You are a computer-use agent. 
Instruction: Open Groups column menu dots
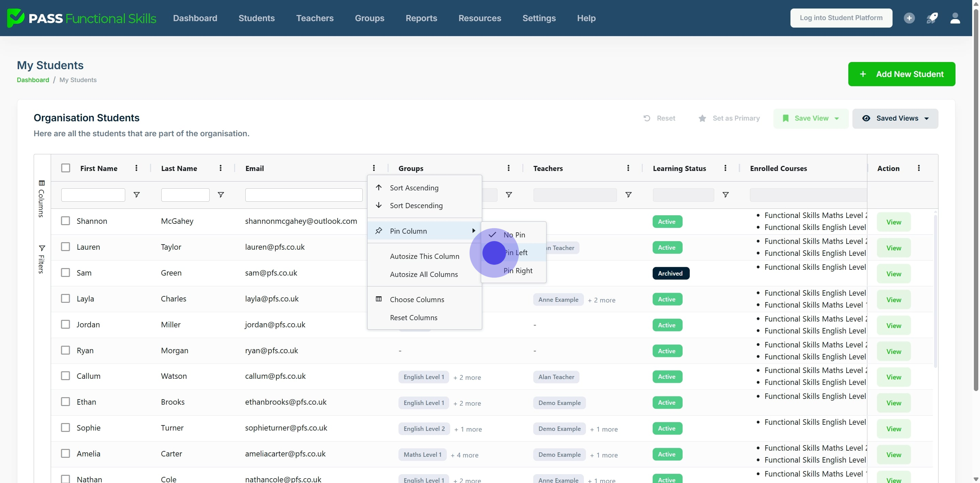click(x=509, y=168)
